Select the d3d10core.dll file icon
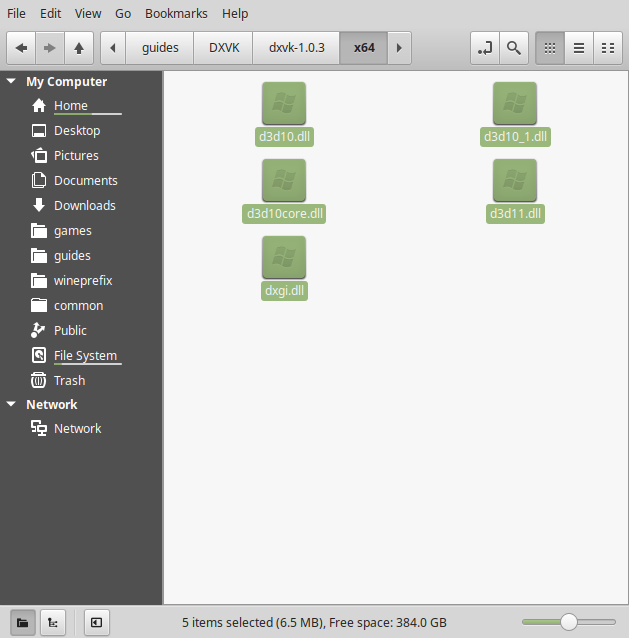Image resolution: width=629 pixels, height=638 pixels. (x=284, y=180)
